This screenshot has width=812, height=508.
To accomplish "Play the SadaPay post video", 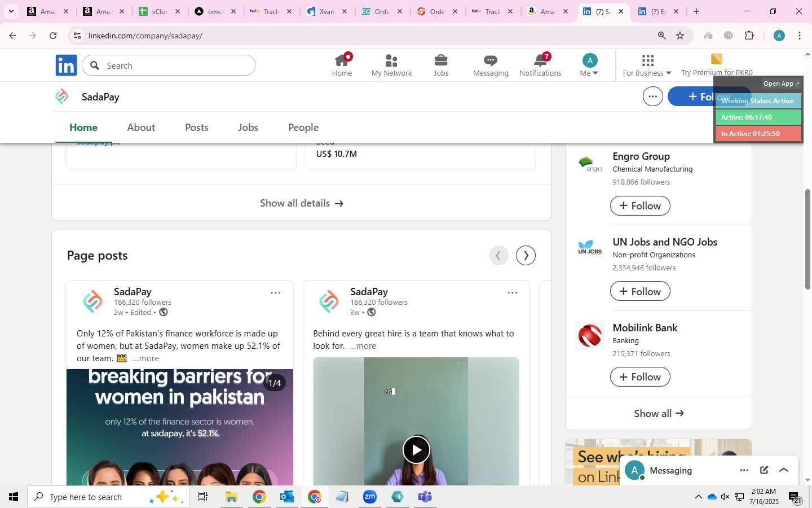I will point(416,450).
